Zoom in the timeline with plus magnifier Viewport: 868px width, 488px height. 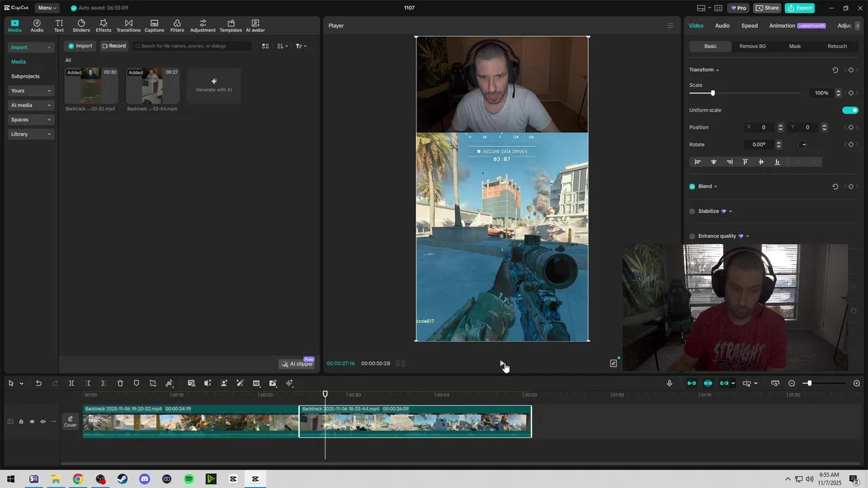pyautogui.click(x=856, y=384)
